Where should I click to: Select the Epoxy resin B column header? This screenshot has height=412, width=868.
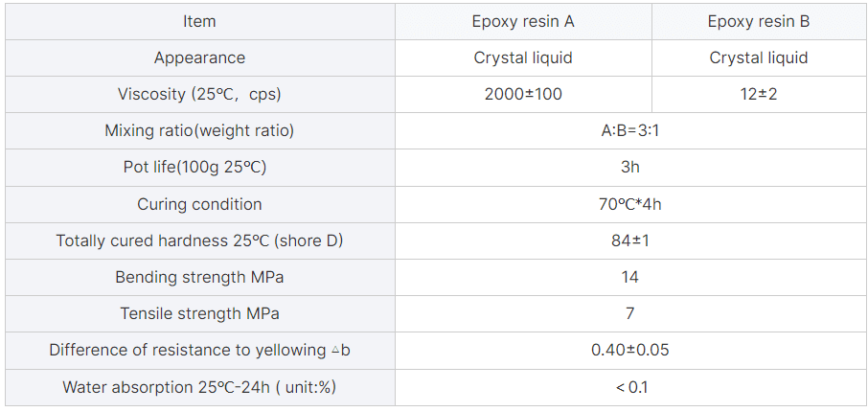coord(759,22)
